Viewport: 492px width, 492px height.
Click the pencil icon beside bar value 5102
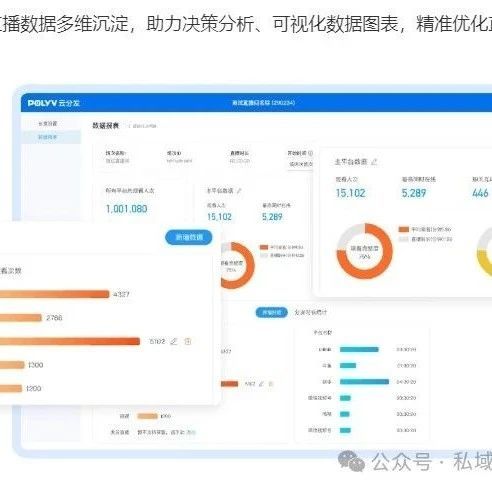coord(174,341)
